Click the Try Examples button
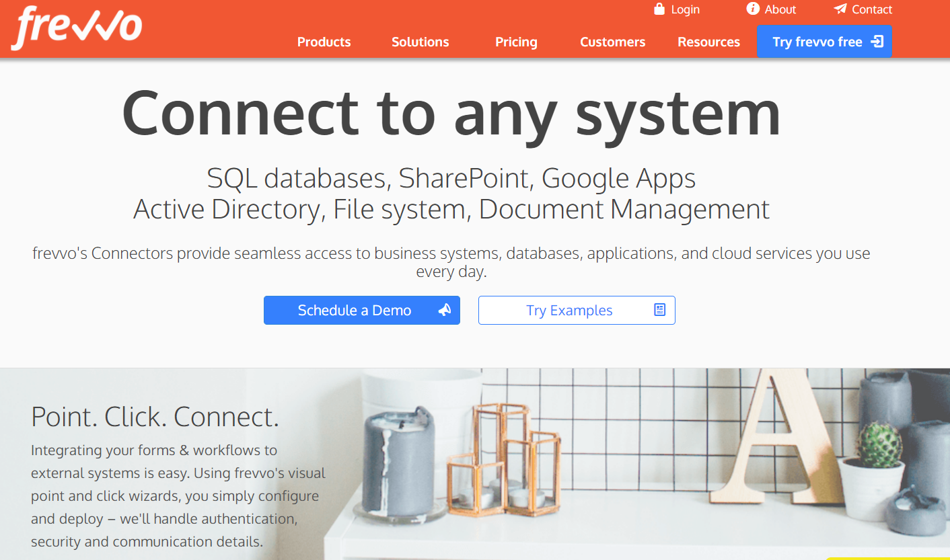The width and height of the screenshot is (950, 560). point(577,311)
